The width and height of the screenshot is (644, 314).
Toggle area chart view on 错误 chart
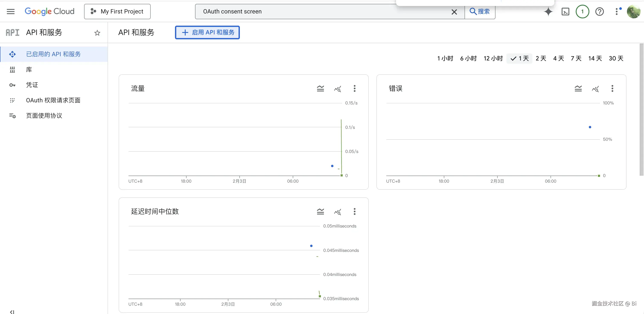[578, 89]
